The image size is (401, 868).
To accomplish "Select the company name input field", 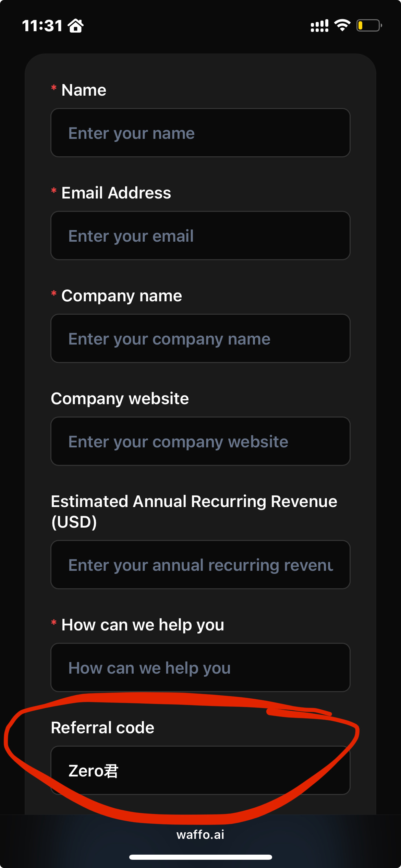I will coord(200,339).
